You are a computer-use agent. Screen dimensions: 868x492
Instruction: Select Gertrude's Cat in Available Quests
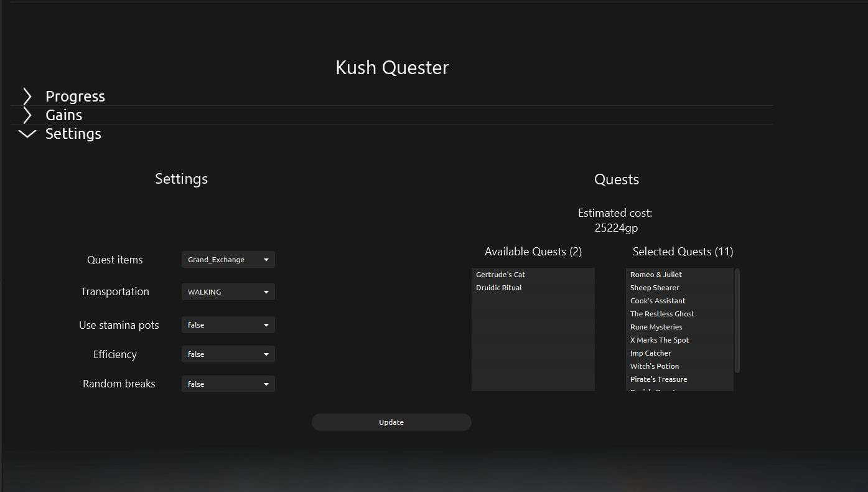tap(501, 275)
